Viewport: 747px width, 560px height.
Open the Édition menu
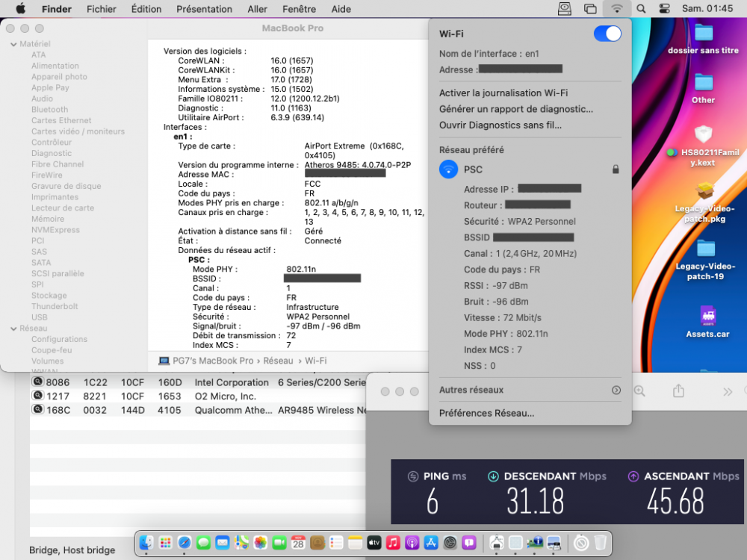pyautogui.click(x=146, y=9)
